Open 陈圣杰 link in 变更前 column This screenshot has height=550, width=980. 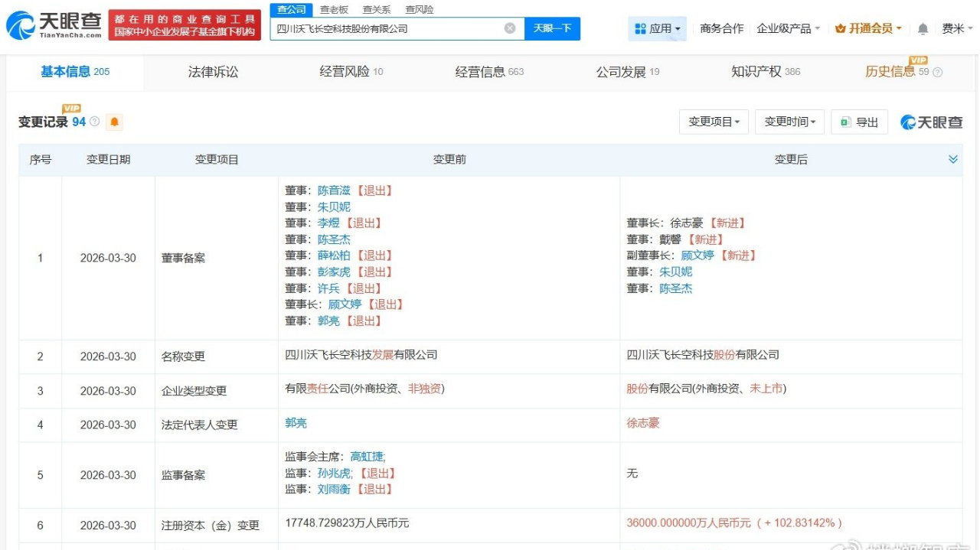333,239
